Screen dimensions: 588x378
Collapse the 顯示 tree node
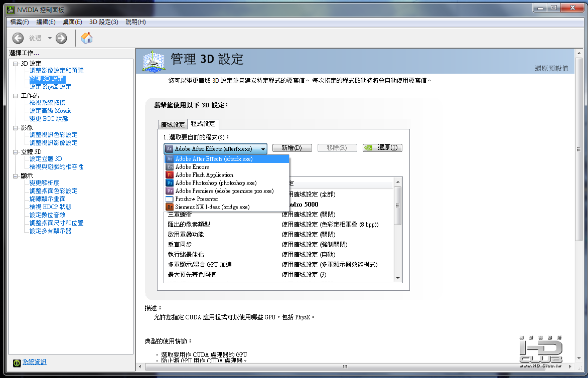tap(16, 175)
